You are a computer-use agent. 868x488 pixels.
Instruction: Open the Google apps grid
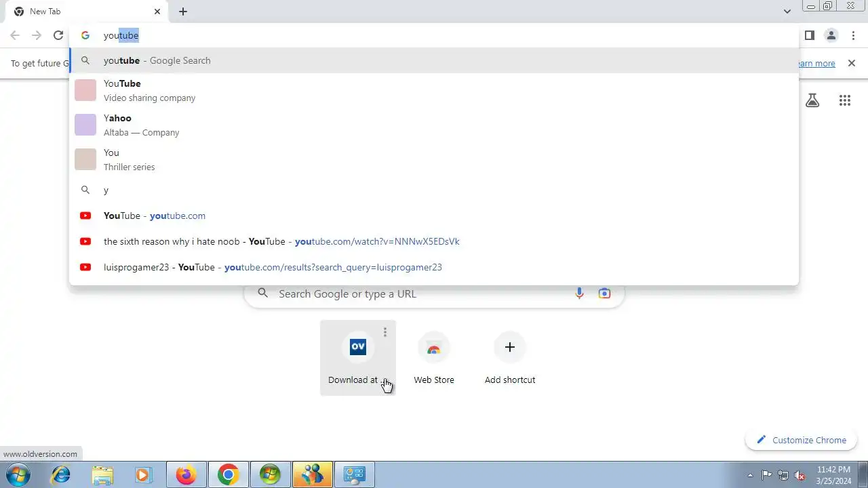(845, 100)
